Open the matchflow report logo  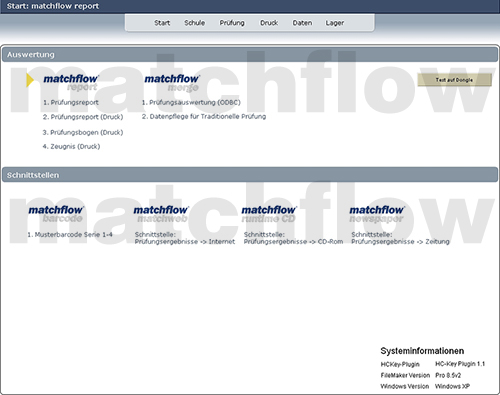click(x=71, y=82)
